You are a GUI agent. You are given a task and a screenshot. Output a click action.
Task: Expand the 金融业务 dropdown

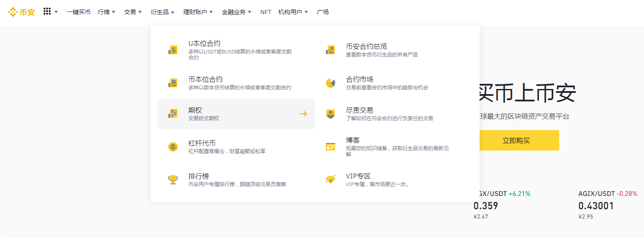click(x=250, y=12)
